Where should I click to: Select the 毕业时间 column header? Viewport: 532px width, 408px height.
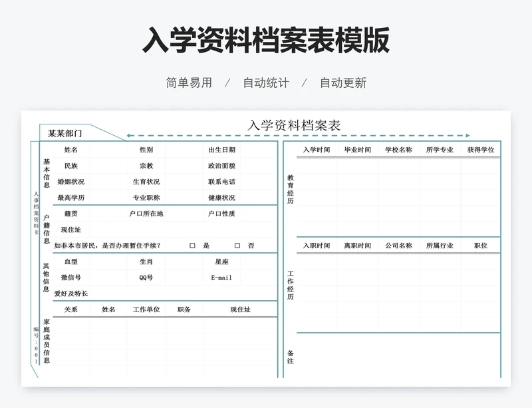(358, 150)
